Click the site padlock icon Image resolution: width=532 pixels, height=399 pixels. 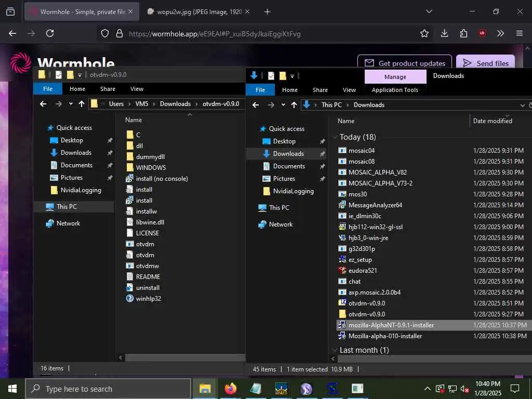pos(119,33)
